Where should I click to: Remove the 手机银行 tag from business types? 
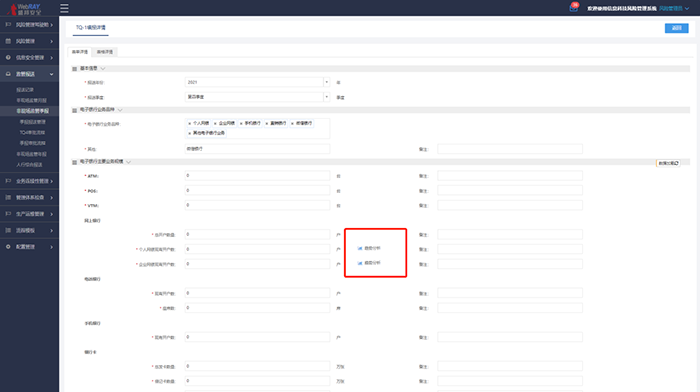[x=241, y=123]
